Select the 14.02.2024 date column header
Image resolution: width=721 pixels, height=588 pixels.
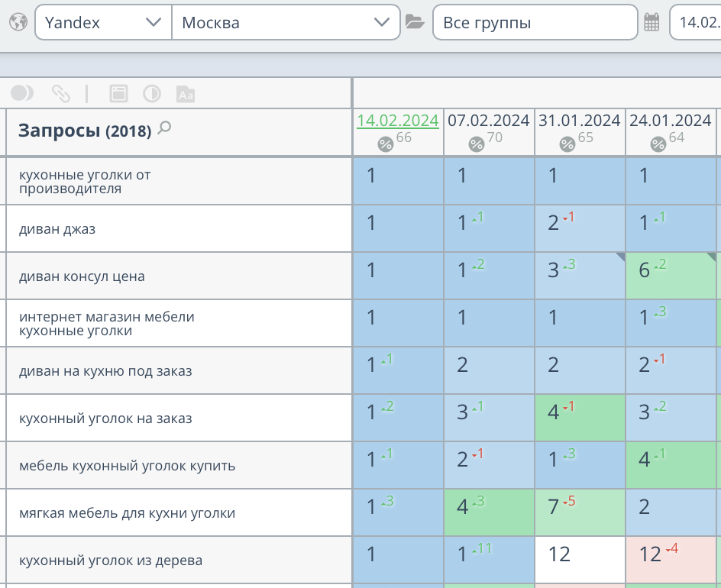398,121
